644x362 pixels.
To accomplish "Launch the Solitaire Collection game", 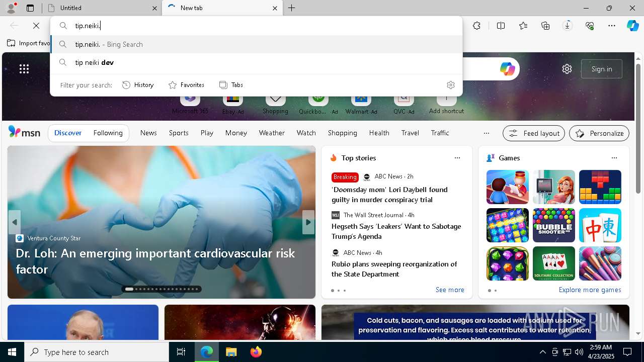I will (554, 263).
